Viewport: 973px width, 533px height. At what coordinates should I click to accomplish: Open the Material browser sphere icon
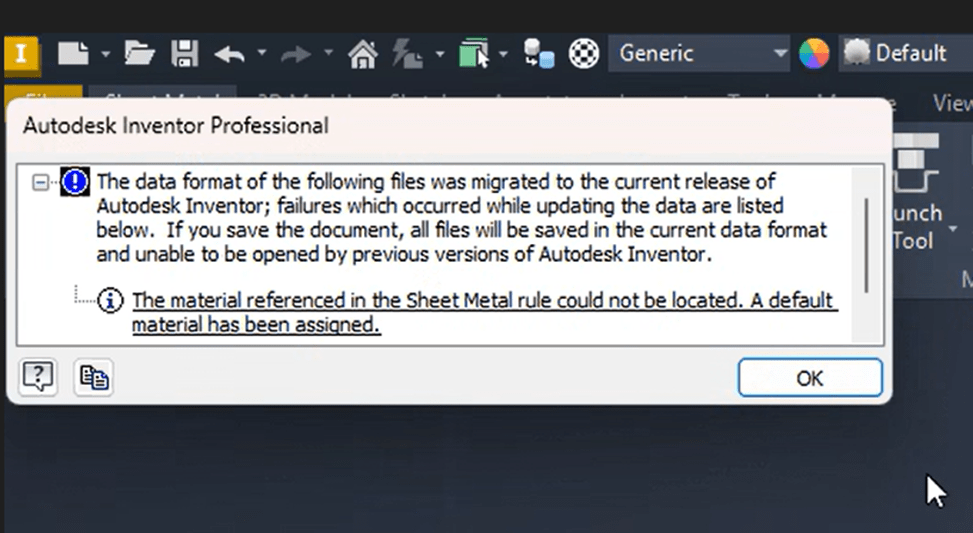pyautogui.click(x=584, y=53)
